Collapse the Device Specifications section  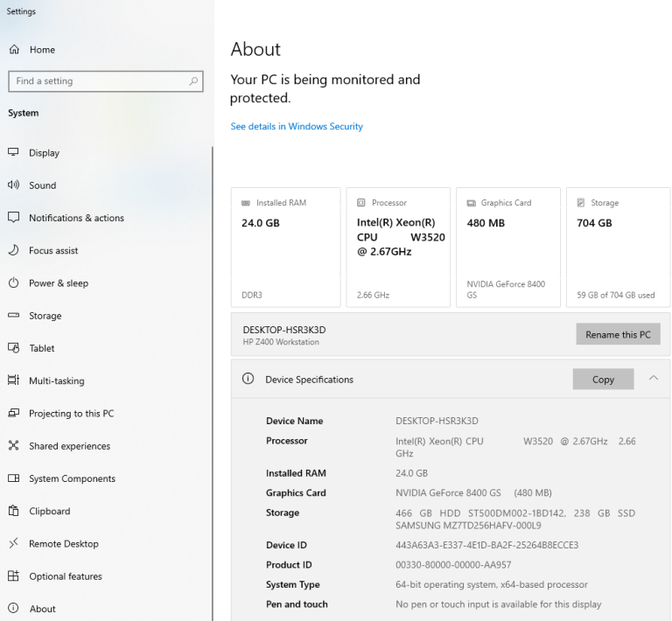(x=654, y=379)
